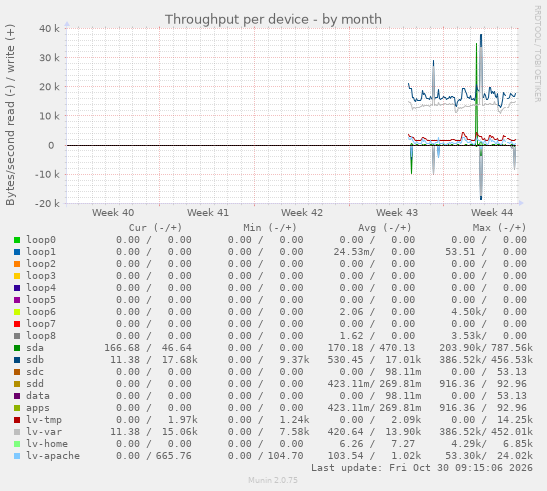Select the sdc legend label
Image resolution: width=547 pixels, height=491 pixels.
[35, 372]
